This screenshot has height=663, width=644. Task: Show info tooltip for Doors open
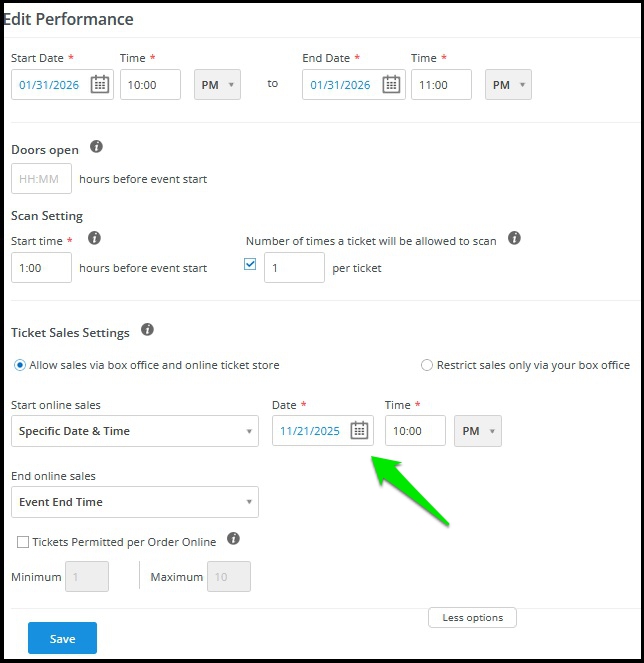click(x=96, y=147)
